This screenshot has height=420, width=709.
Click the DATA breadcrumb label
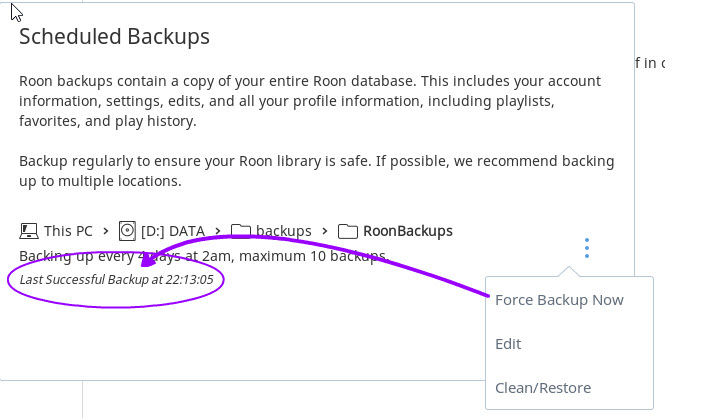pyautogui.click(x=173, y=231)
